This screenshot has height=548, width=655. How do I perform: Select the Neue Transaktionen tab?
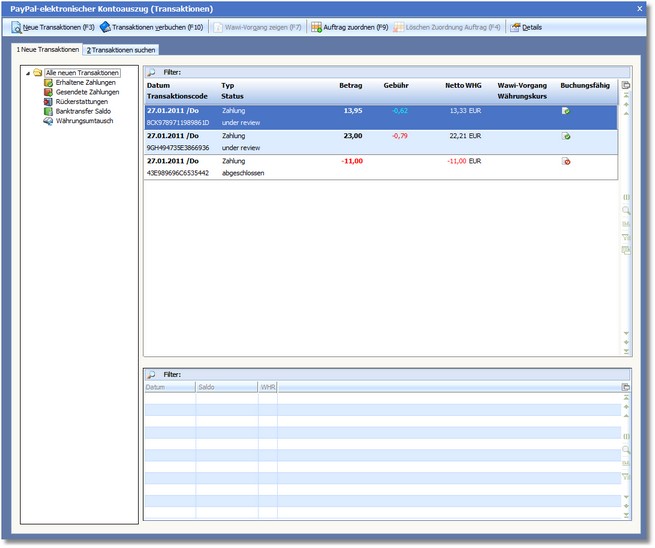[x=47, y=49]
